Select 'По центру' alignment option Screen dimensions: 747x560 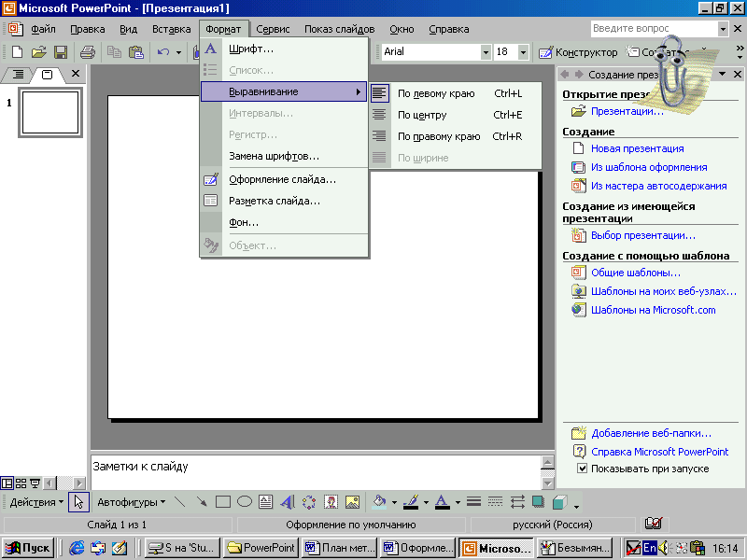point(456,115)
